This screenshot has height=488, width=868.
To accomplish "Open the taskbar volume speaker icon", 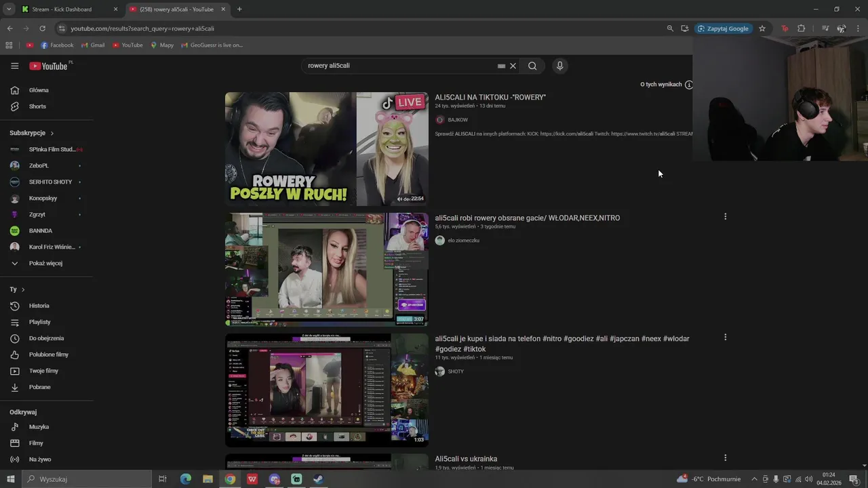I will 808,479.
